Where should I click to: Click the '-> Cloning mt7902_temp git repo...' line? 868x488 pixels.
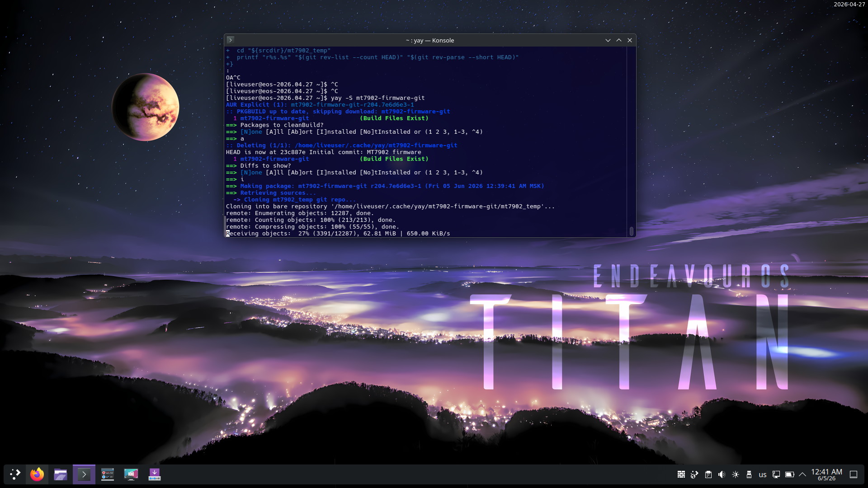pos(295,200)
